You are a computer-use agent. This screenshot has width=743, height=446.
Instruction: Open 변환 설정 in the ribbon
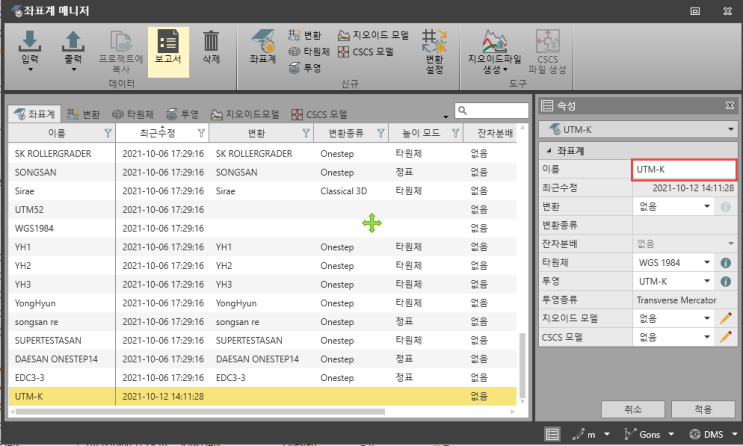[433, 48]
